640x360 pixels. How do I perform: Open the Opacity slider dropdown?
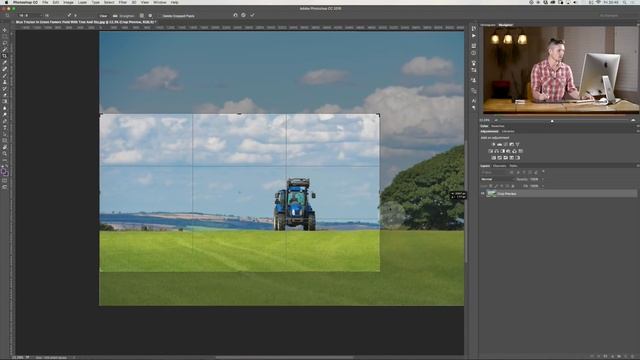543,179
